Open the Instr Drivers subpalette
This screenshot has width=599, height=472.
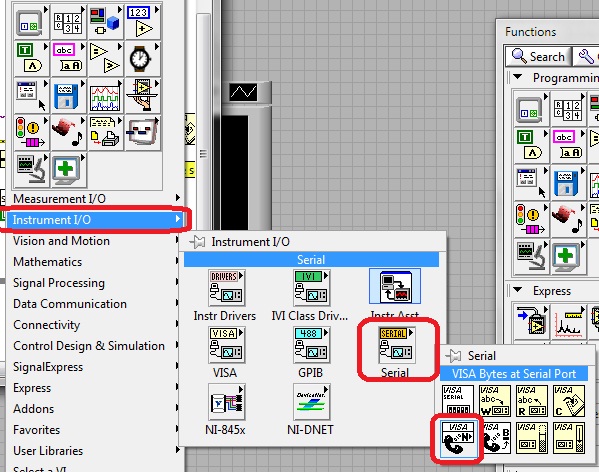226,288
